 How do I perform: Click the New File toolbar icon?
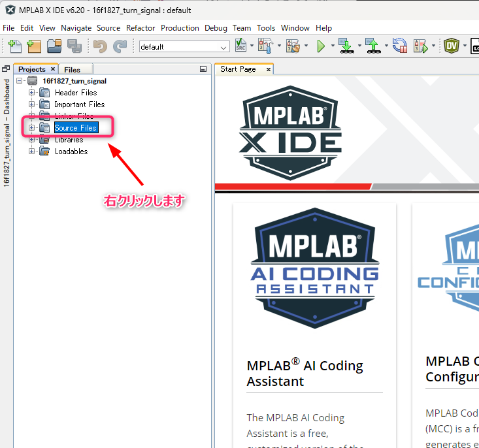click(x=14, y=46)
